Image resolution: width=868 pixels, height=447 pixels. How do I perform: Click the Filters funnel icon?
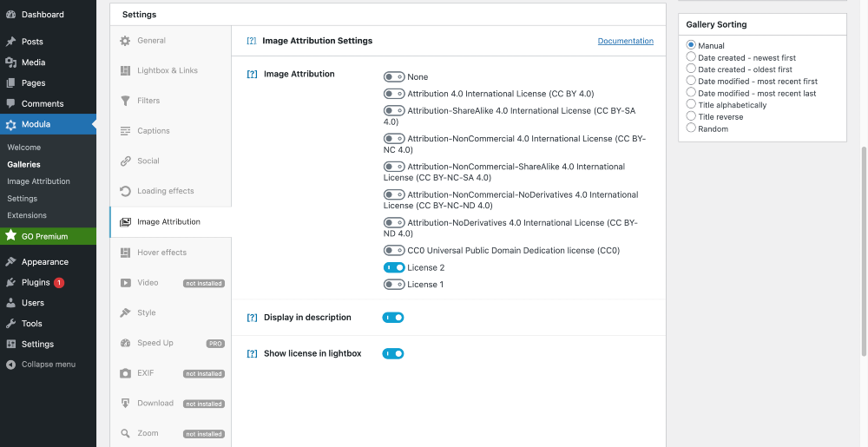coord(126,101)
